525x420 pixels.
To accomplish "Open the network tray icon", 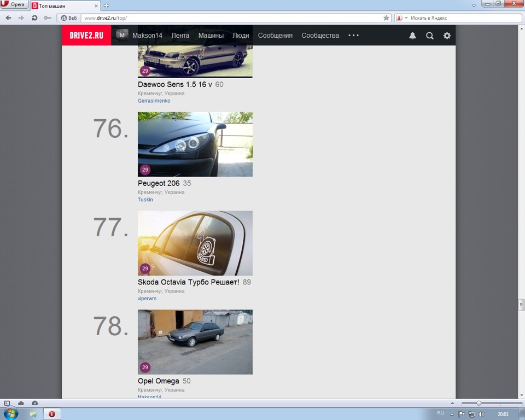I will click(x=471, y=415).
